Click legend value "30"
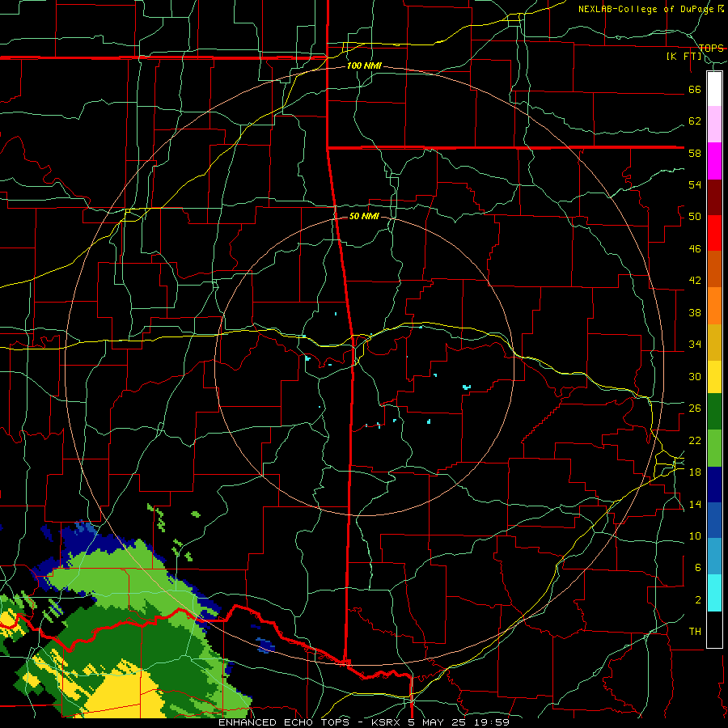This screenshot has width=728, height=728. 695,376
